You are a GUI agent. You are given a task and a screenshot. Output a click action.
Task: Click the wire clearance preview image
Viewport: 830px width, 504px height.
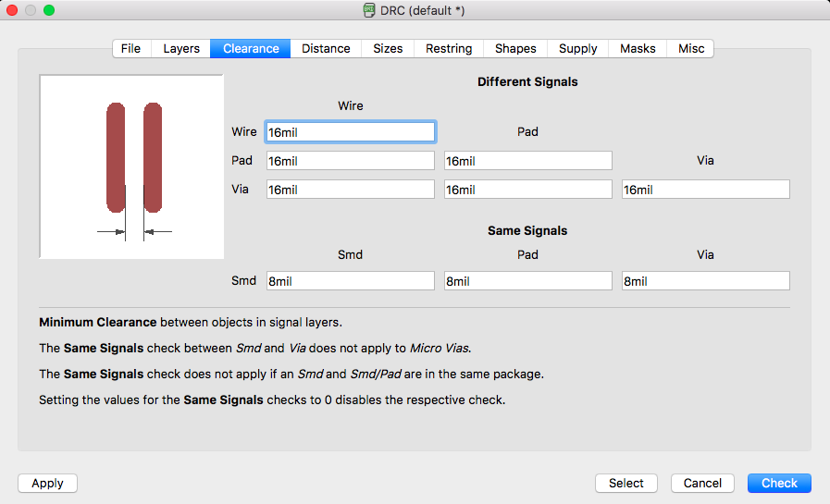pos(131,166)
